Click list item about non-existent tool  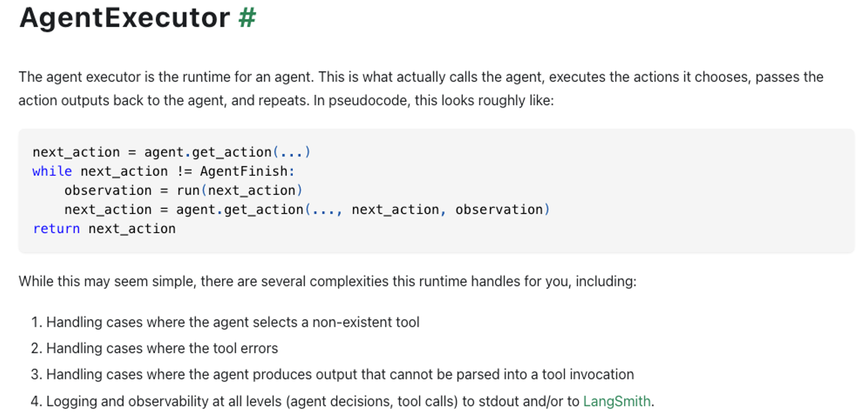225,323
